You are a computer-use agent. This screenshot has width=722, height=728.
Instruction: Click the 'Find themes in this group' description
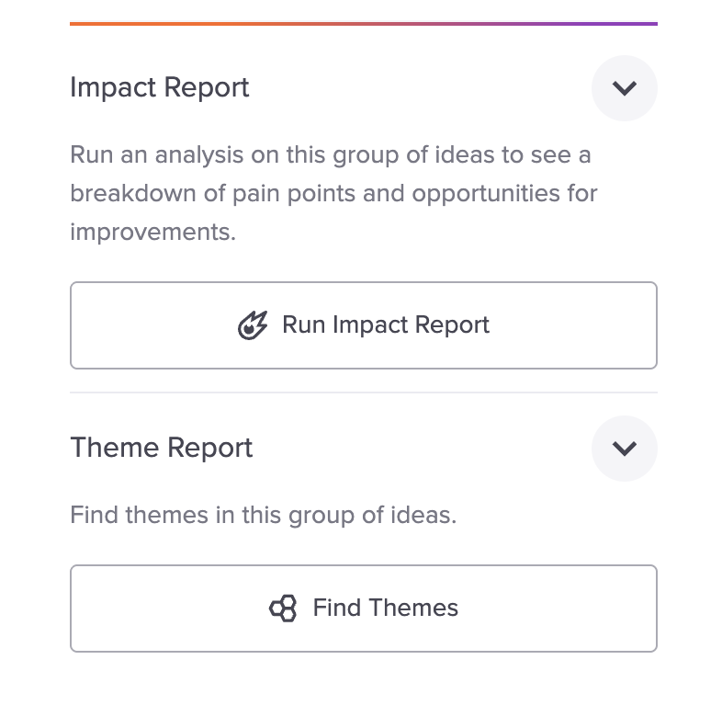coord(263,515)
